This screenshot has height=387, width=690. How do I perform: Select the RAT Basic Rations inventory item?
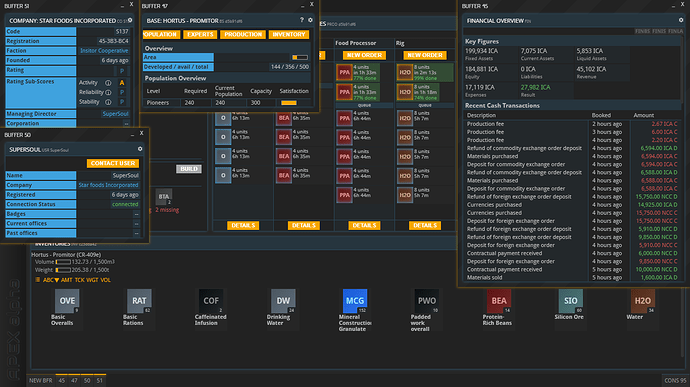pos(139,301)
